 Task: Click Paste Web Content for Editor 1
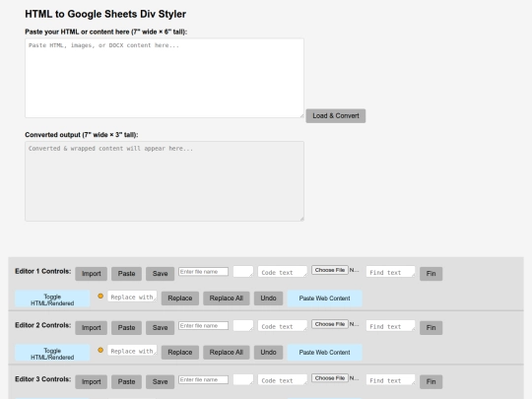click(x=325, y=299)
